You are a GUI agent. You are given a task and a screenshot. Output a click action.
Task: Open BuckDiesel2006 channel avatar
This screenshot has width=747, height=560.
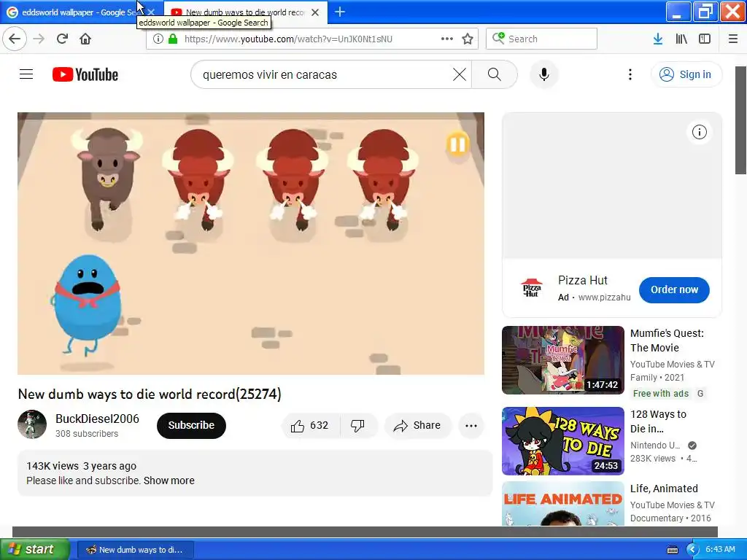32,424
